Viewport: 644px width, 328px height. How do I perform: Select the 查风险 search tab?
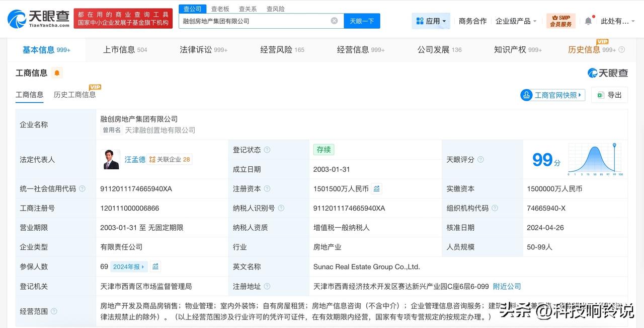point(275,9)
